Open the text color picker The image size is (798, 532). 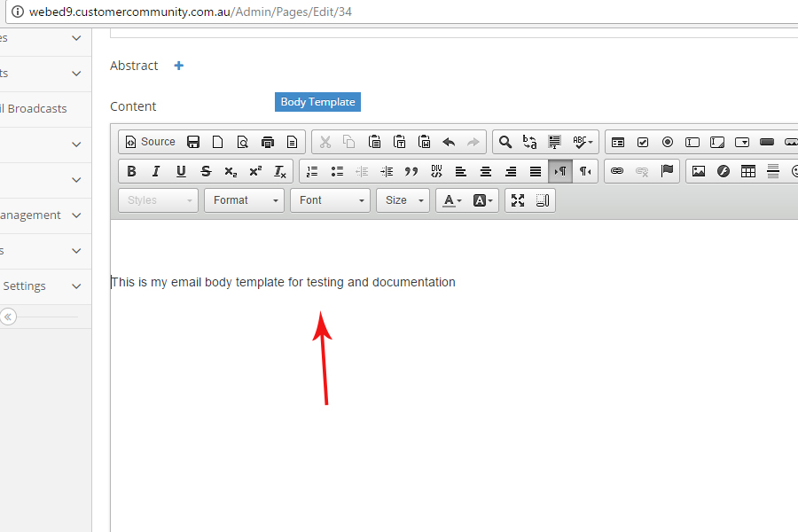click(451, 200)
